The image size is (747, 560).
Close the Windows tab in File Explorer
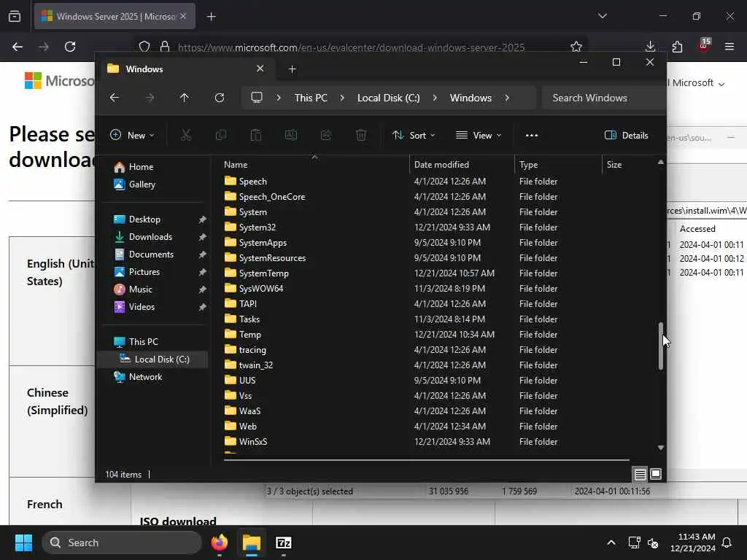point(260,69)
